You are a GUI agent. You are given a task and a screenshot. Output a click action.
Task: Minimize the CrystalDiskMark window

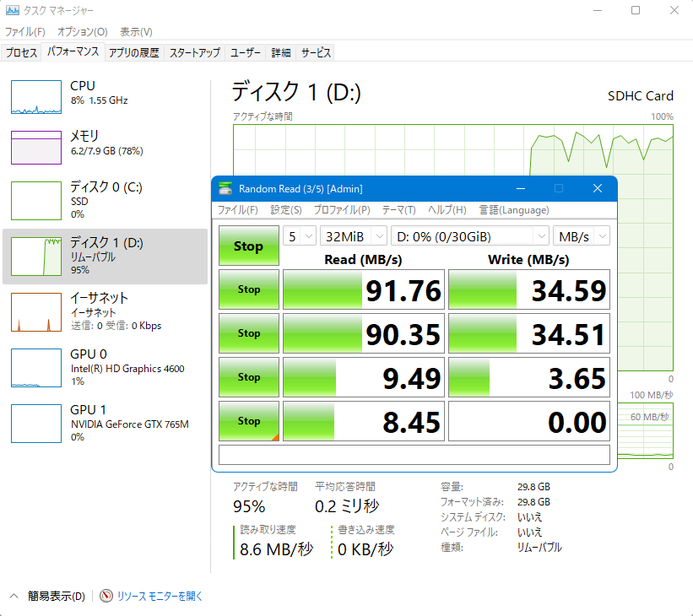point(521,189)
